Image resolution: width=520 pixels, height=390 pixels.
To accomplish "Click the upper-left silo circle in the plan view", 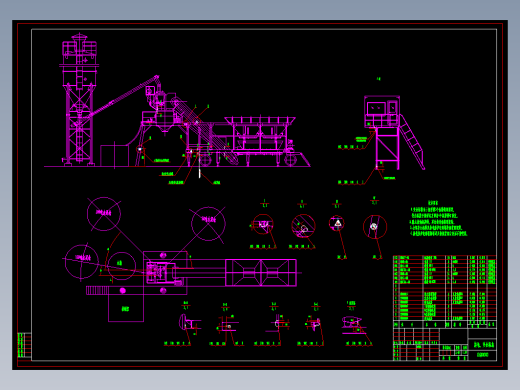I will point(104,214).
